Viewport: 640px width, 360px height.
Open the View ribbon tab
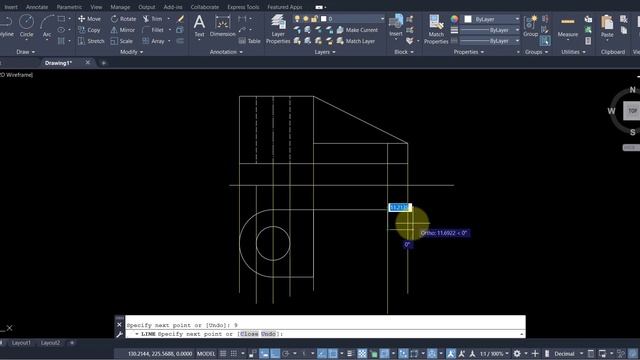pyautogui.click(x=96, y=7)
